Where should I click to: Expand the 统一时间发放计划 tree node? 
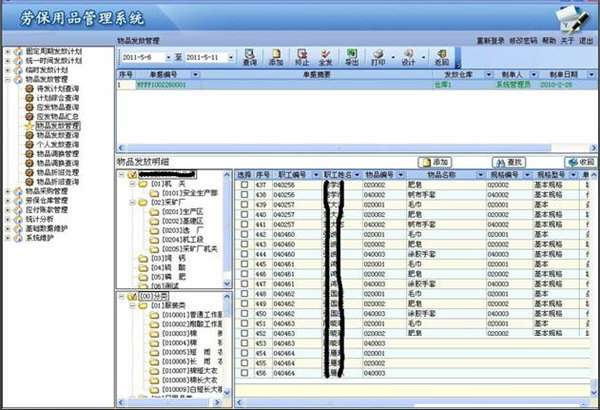(8, 60)
